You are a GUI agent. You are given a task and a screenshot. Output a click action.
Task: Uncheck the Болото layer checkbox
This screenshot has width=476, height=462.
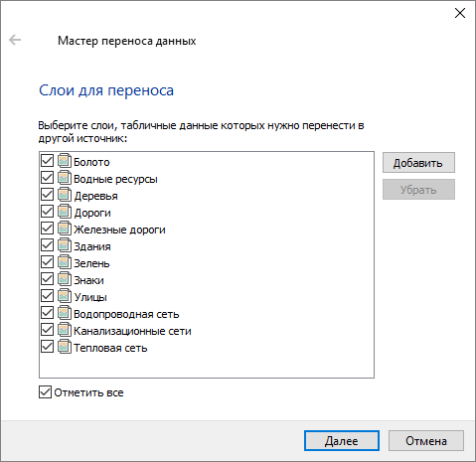pos(47,161)
